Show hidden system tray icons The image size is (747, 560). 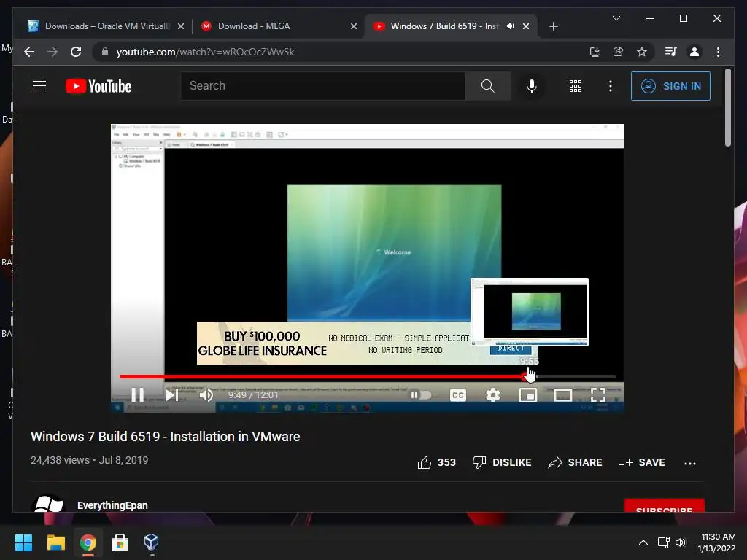tap(643, 542)
